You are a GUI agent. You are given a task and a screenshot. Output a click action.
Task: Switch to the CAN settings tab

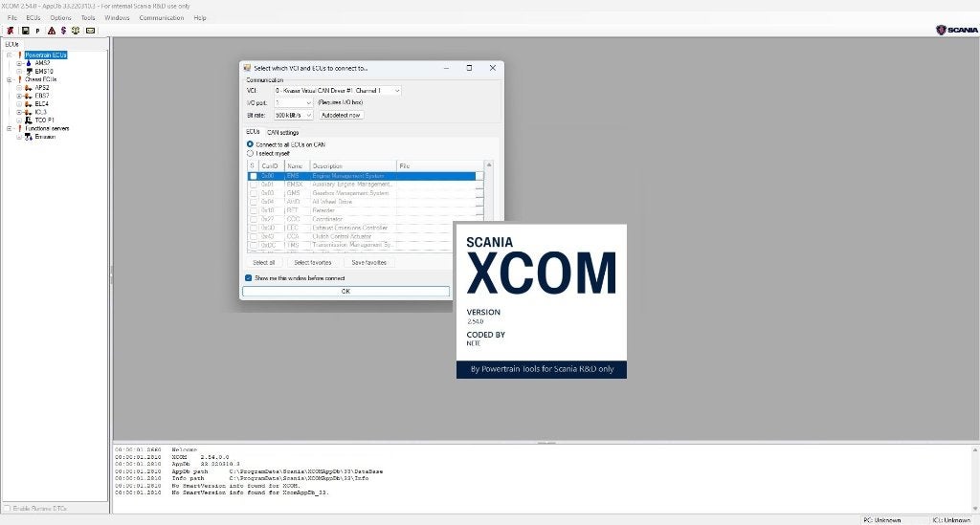click(283, 132)
